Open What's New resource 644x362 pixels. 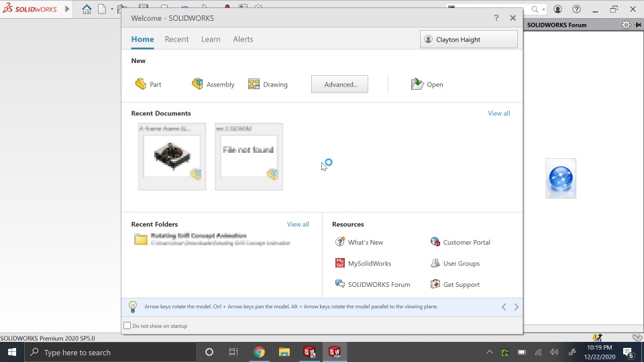tap(360, 242)
